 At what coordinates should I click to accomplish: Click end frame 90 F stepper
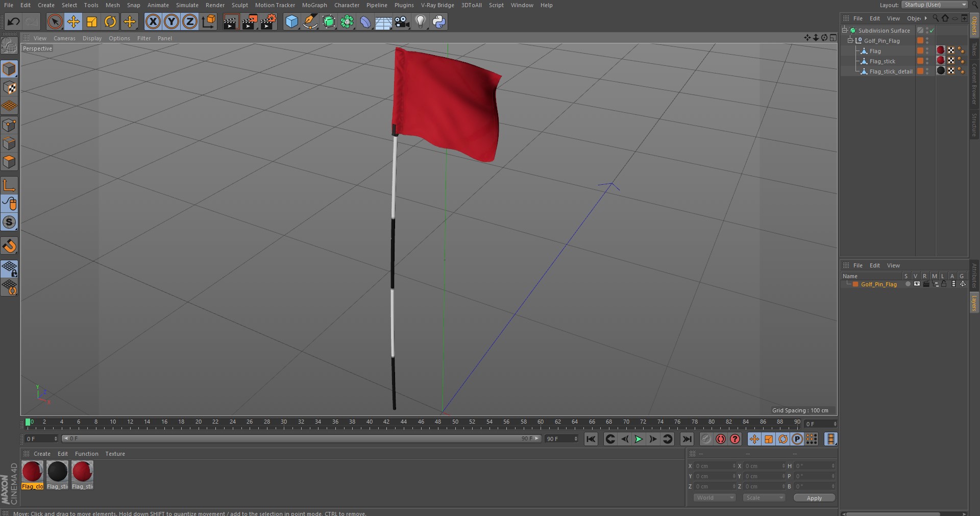coord(576,439)
